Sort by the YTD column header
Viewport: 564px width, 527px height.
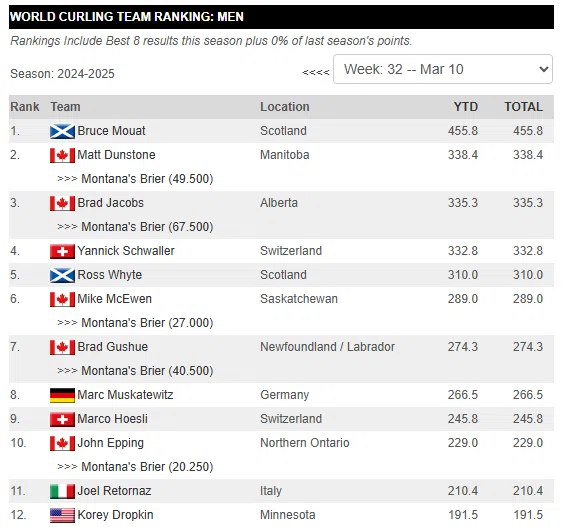[x=465, y=107]
